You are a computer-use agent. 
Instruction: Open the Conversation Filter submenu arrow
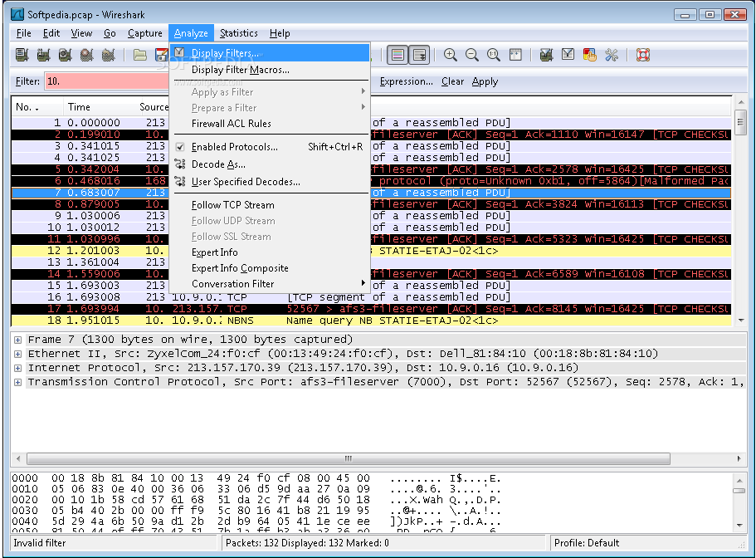[363, 282]
